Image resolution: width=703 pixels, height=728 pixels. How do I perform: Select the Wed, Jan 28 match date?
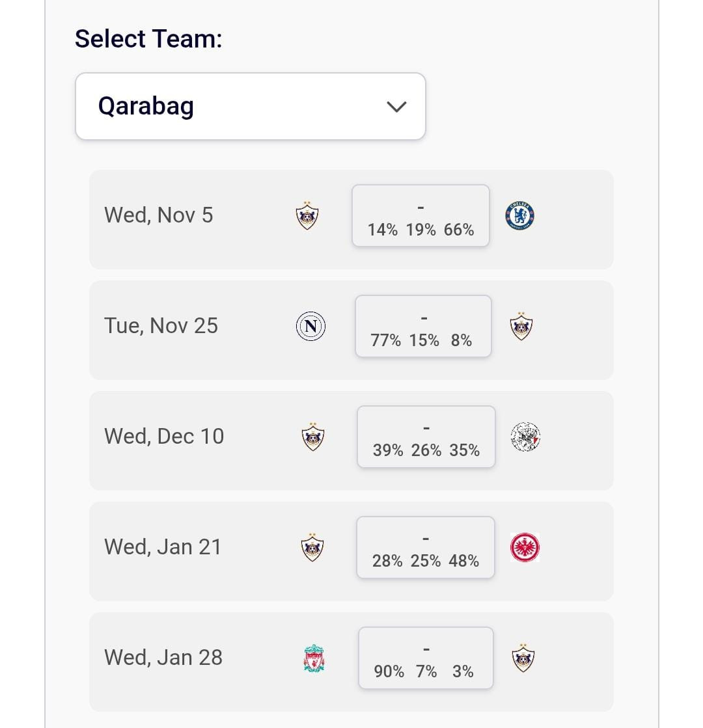163,658
